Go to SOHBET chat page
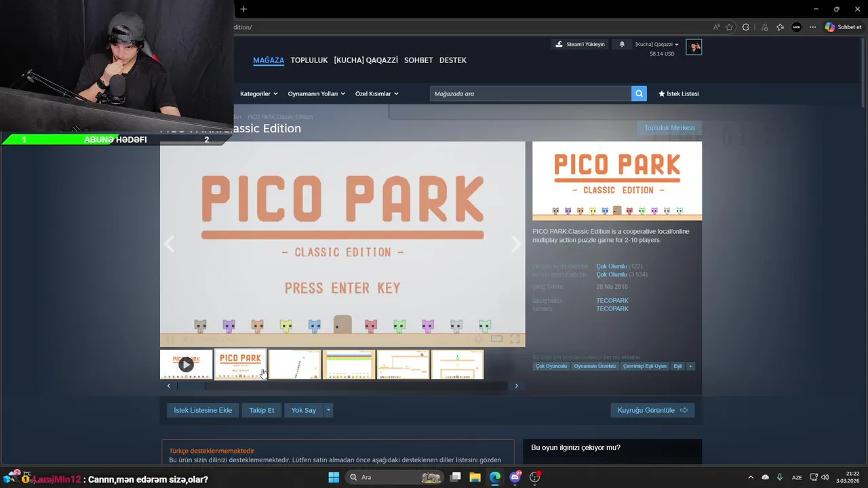 418,60
